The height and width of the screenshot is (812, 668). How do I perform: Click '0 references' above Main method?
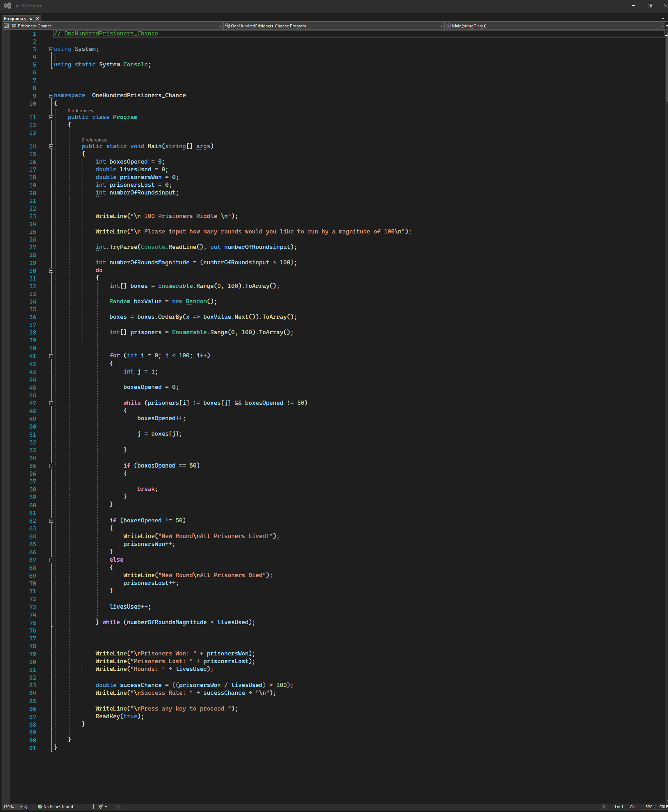(x=94, y=140)
